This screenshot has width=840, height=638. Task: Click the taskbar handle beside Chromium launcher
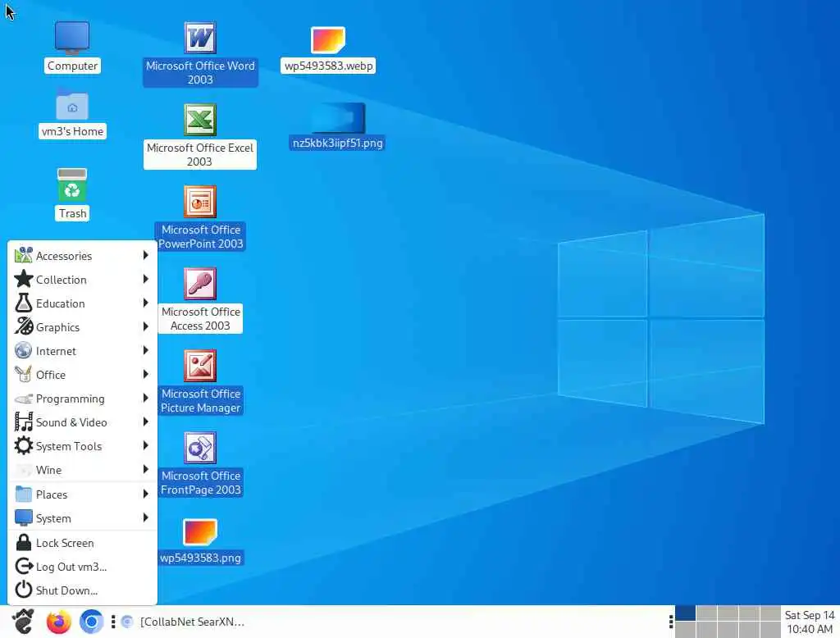113,622
